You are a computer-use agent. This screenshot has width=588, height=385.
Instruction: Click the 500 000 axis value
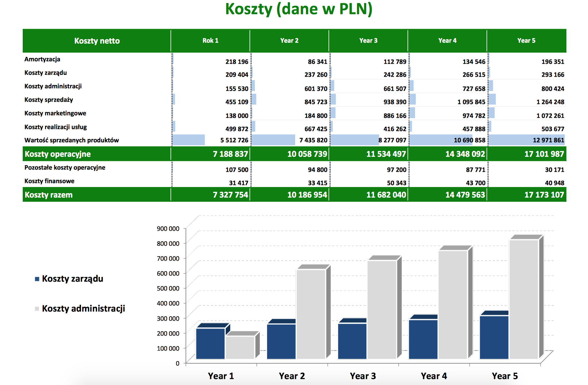point(168,288)
